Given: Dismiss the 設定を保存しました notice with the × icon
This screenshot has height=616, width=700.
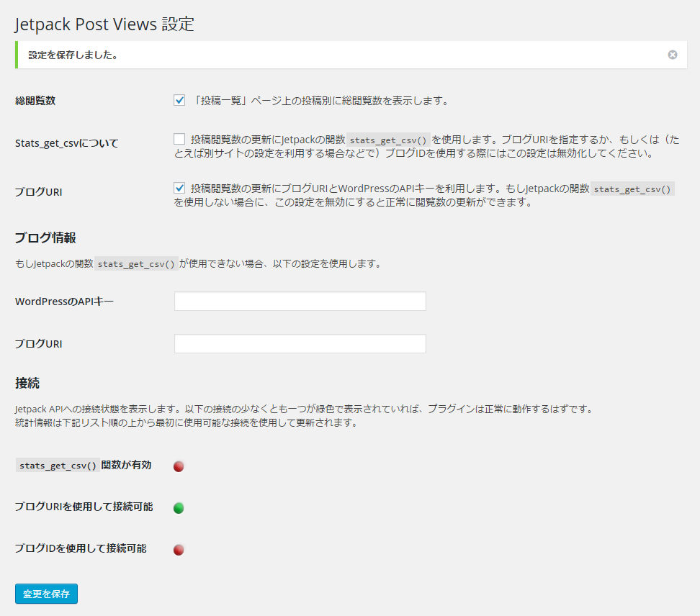Looking at the screenshot, I should point(672,54).
